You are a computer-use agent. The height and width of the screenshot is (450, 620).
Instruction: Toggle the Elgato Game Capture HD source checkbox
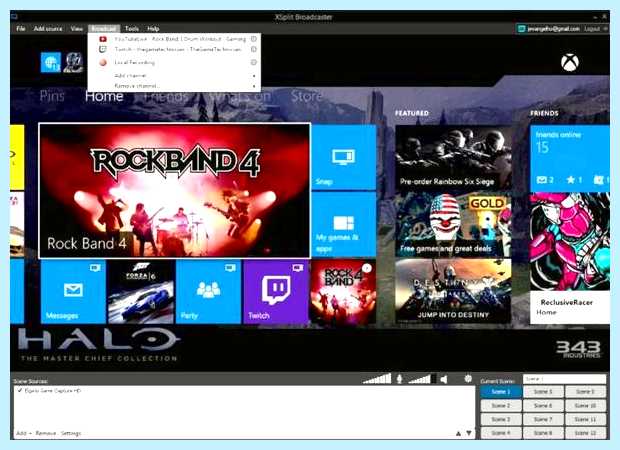pyautogui.click(x=19, y=391)
